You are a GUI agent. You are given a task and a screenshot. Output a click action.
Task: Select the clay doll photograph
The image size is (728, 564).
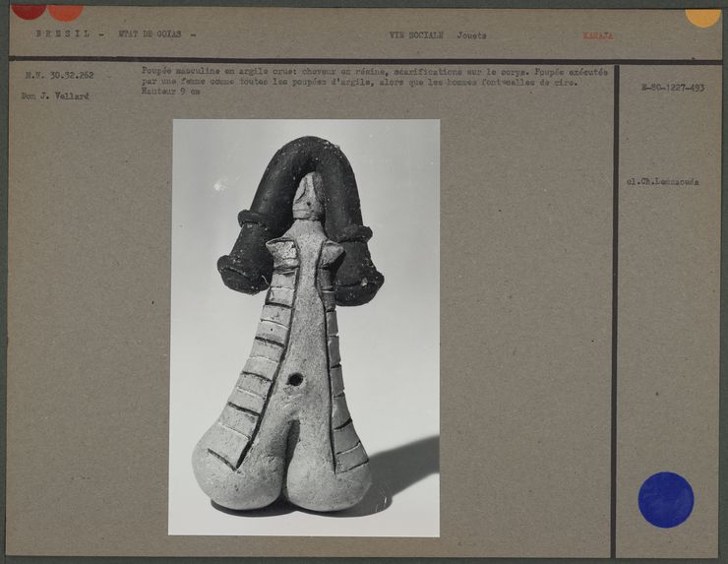tap(305, 327)
